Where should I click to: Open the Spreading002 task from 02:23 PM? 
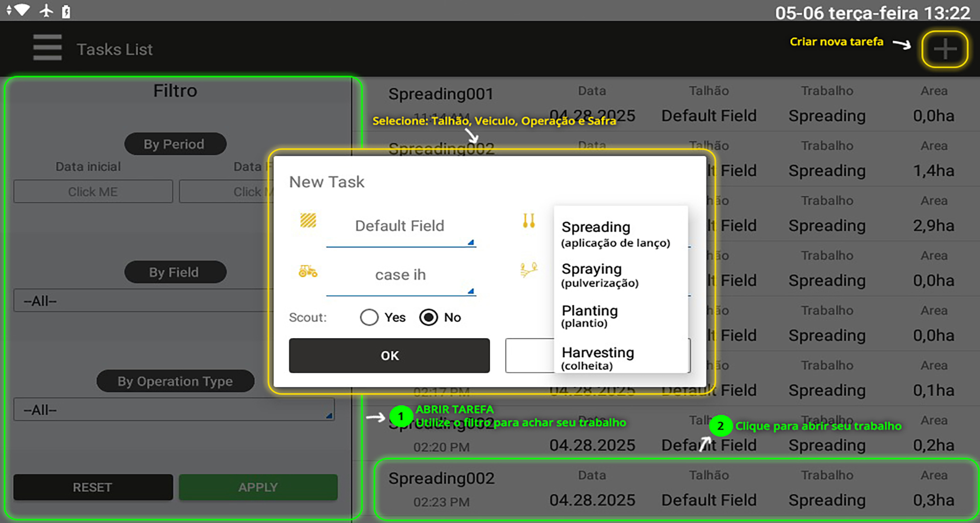point(674,489)
